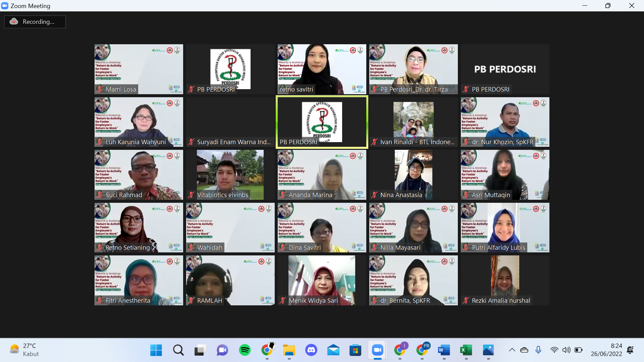Open Excel from the taskbar
Viewport: 644px width, 362px height.
466,350
